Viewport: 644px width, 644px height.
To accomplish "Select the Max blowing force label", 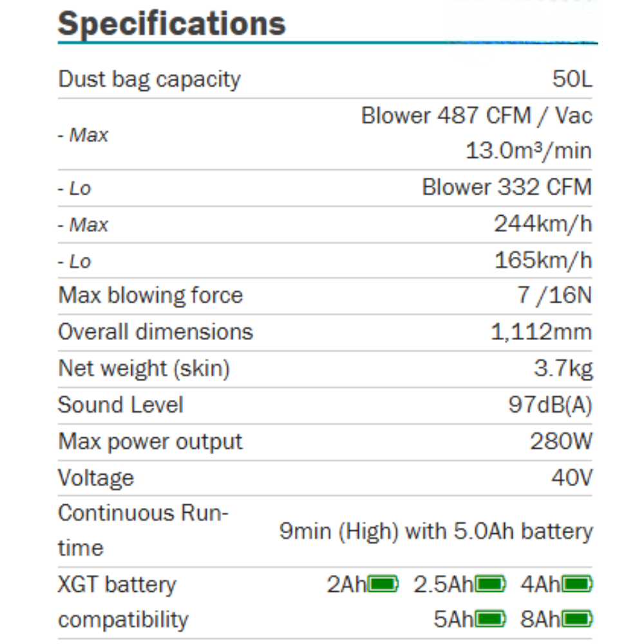I will click(151, 296).
